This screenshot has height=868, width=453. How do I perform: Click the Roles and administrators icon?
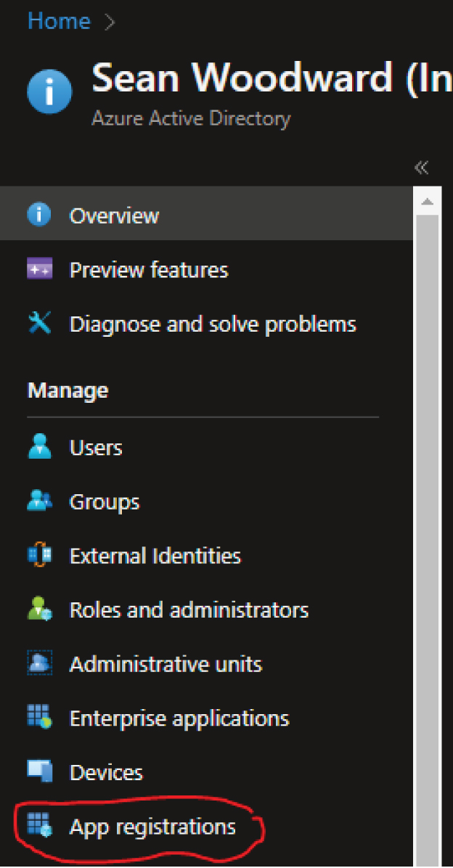coord(39,610)
